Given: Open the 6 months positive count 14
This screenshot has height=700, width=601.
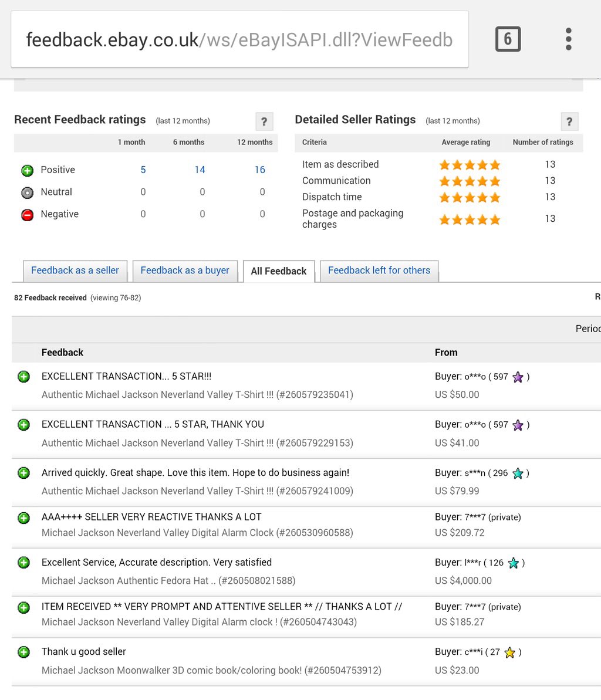Looking at the screenshot, I should pyautogui.click(x=200, y=170).
